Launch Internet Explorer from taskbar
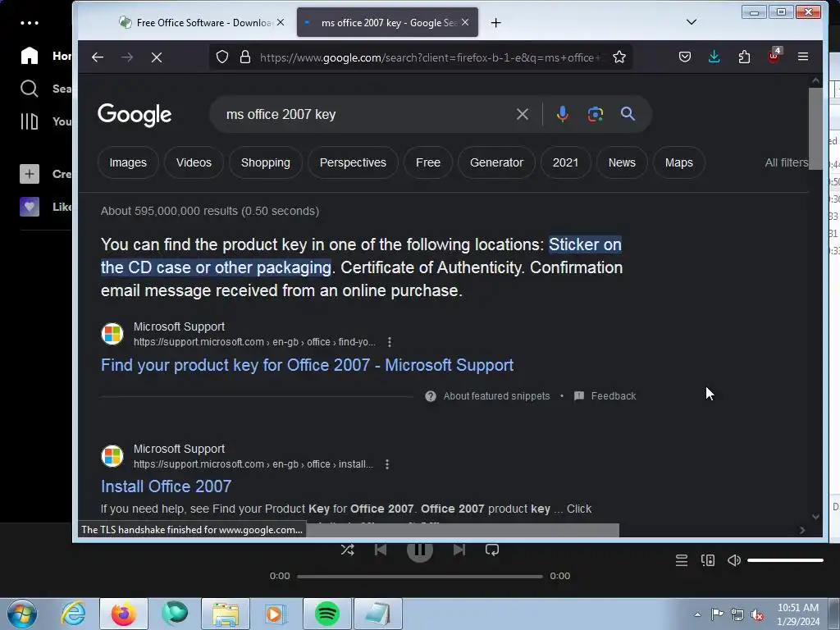 (x=72, y=614)
